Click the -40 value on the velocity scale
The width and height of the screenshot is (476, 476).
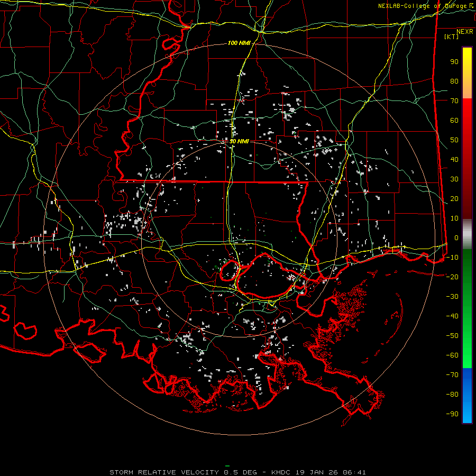tap(452, 316)
